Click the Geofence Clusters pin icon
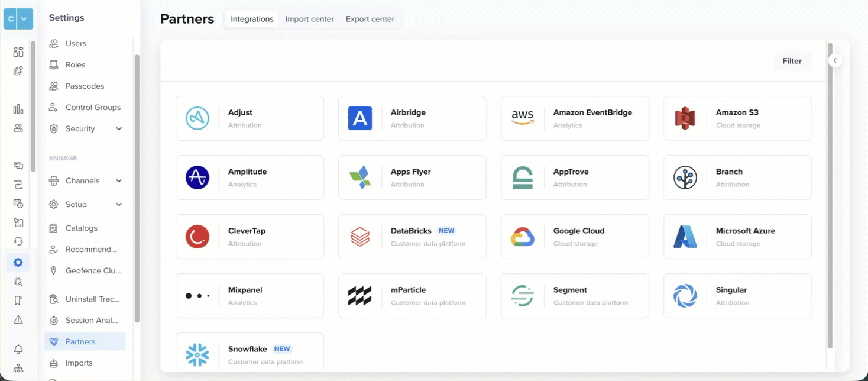Image resolution: width=868 pixels, height=381 pixels. point(53,270)
